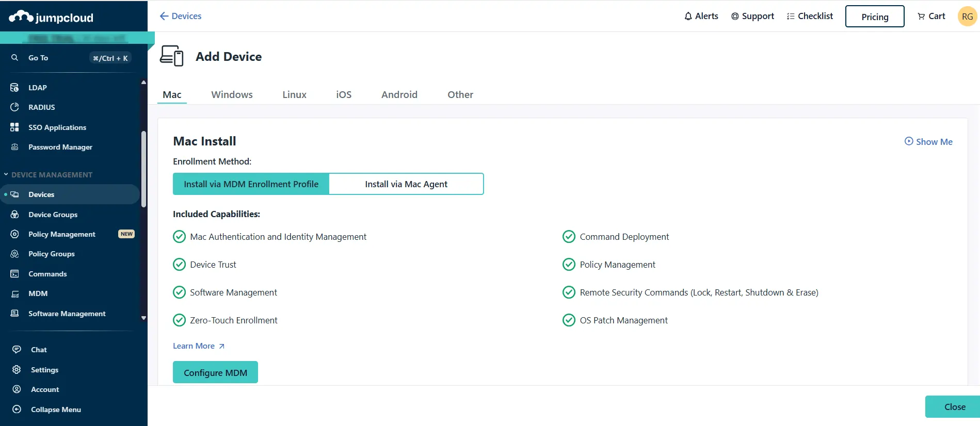Open the Account user icon
The image size is (980, 426).
tap(17, 389)
